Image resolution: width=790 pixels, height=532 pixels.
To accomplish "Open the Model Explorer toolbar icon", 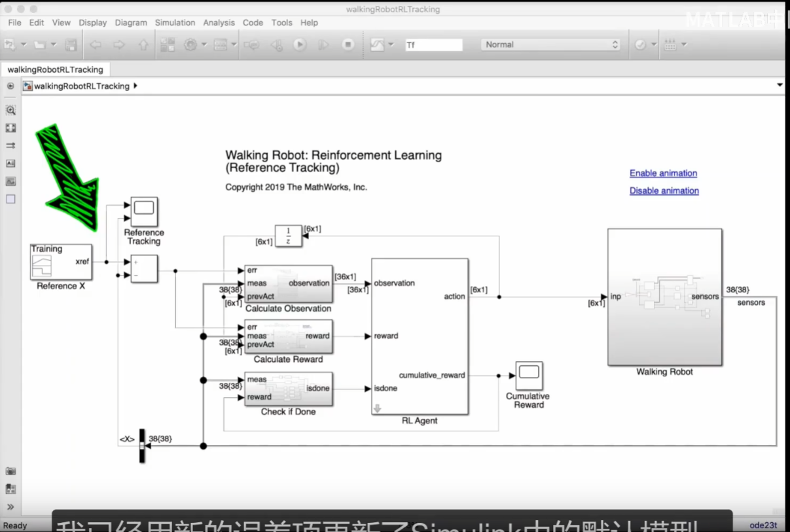I will 220,44.
